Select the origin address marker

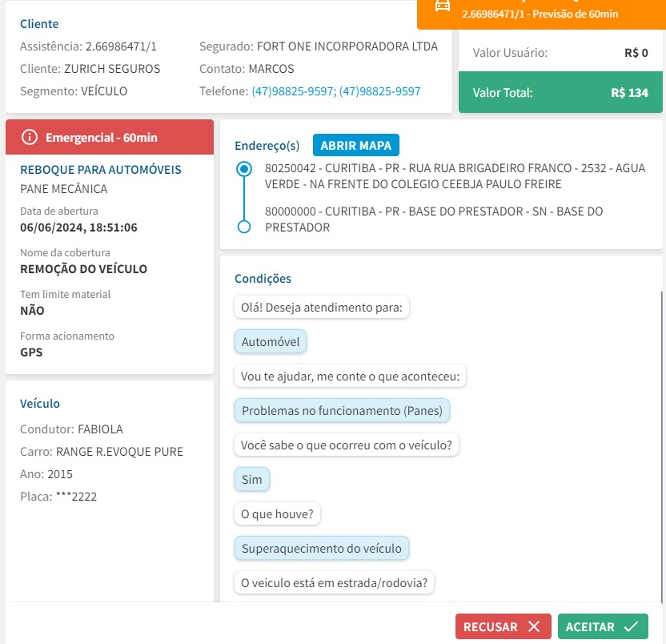tap(244, 170)
